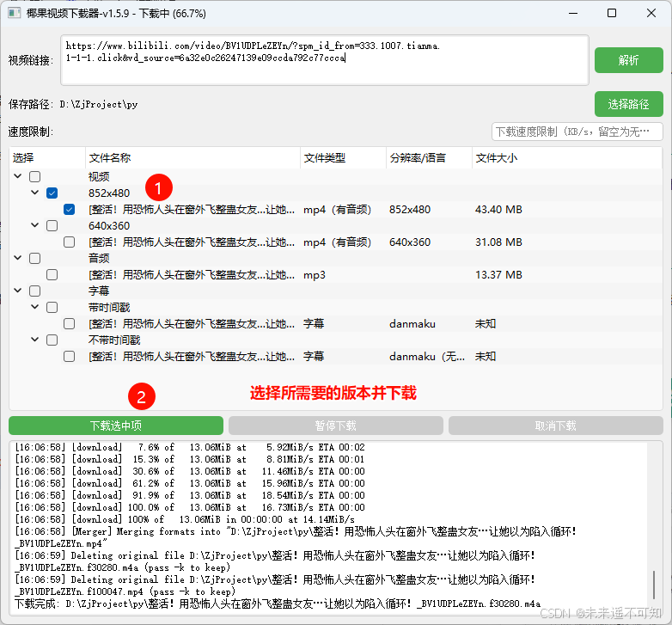672x625 pixels.
Task: Collapse the 带时间戳 tree node
Action: (x=34, y=307)
